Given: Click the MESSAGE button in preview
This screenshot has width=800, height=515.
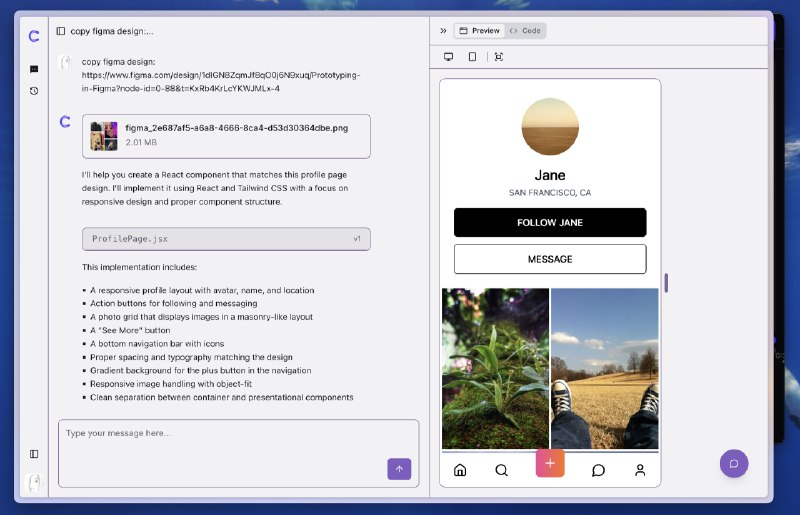Looking at the screenshot, I should pyautogui.click(x=550, y=259).
